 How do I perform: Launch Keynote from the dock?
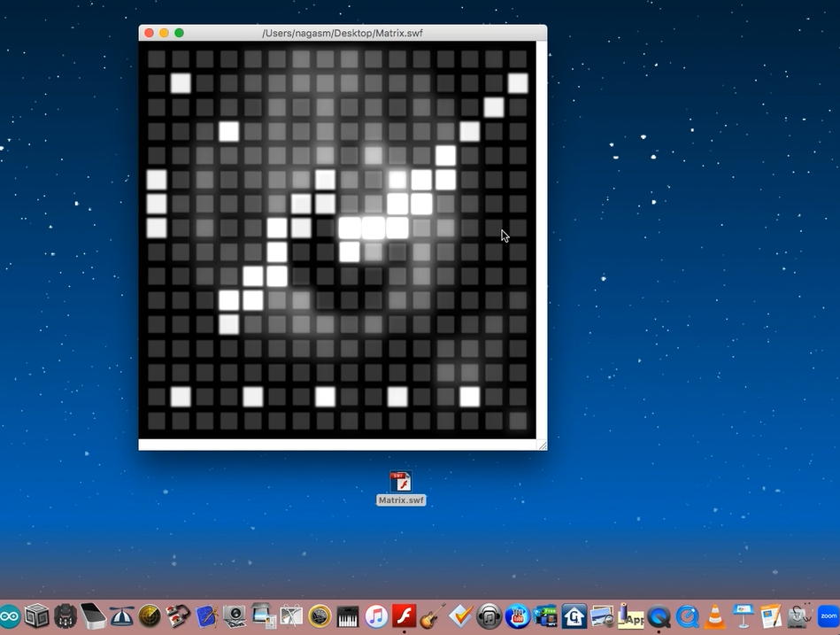click(x=744, y=616)
